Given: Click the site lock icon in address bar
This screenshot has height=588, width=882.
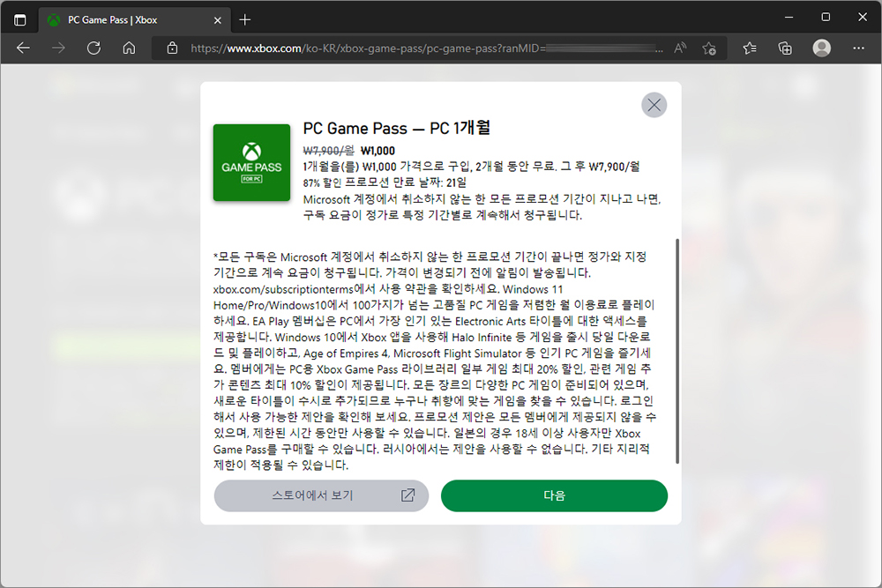Looking at the screenshot, I should click(172, 48).
